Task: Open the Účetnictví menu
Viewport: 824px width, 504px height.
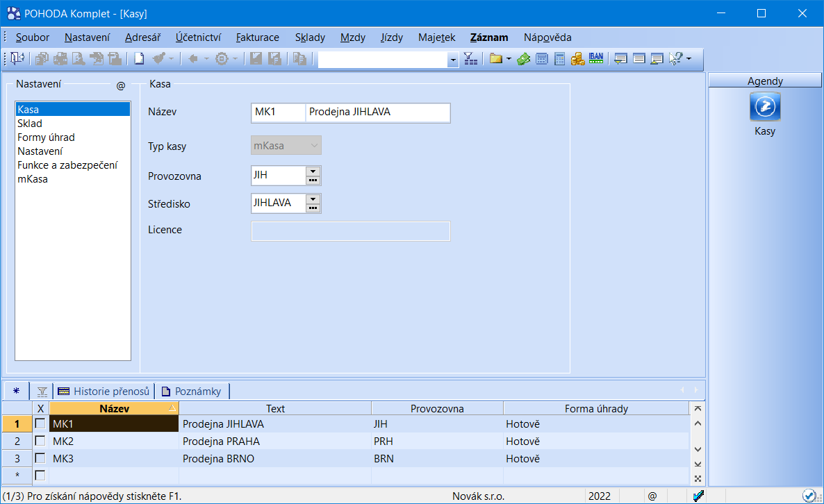Action: (x=198, y=37)
